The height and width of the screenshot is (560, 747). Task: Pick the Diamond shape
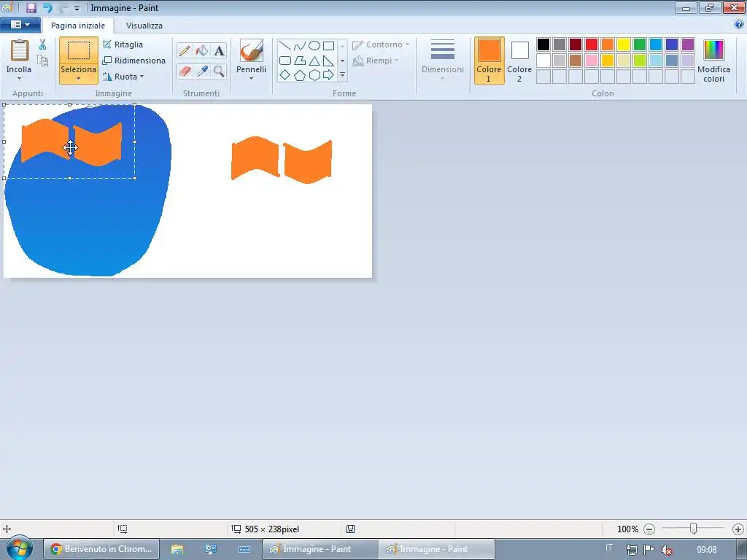click(x=285, y=75)
